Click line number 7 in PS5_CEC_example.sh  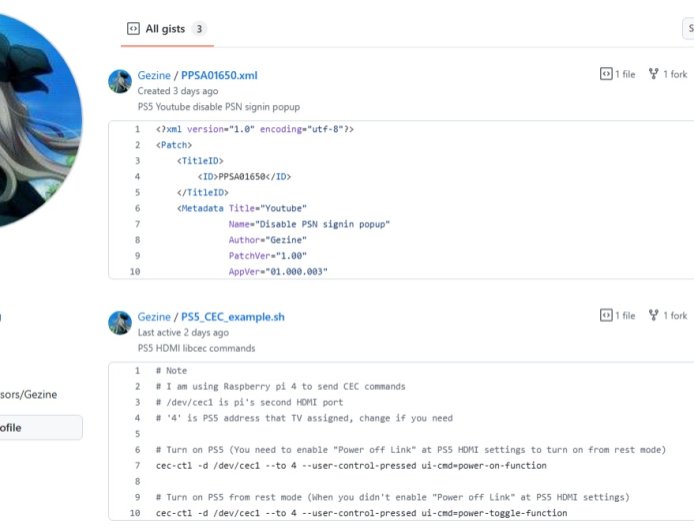coord(136,465)
